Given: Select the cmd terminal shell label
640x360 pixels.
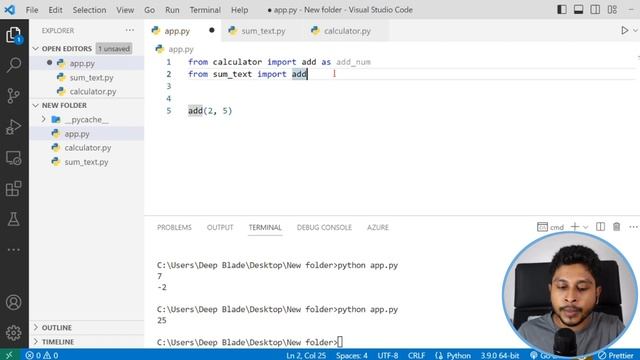Looking at the screenshot, I should tap(551, 227).
